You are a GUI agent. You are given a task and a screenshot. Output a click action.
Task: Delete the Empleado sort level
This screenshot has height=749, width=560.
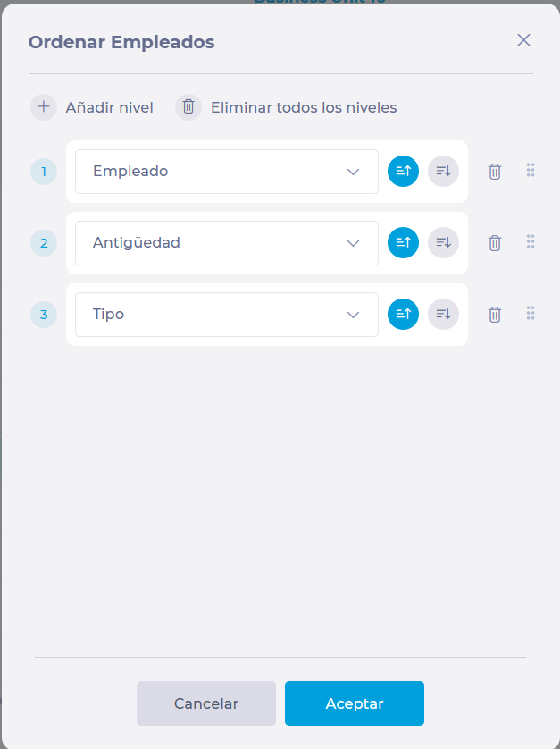point(495,172)
